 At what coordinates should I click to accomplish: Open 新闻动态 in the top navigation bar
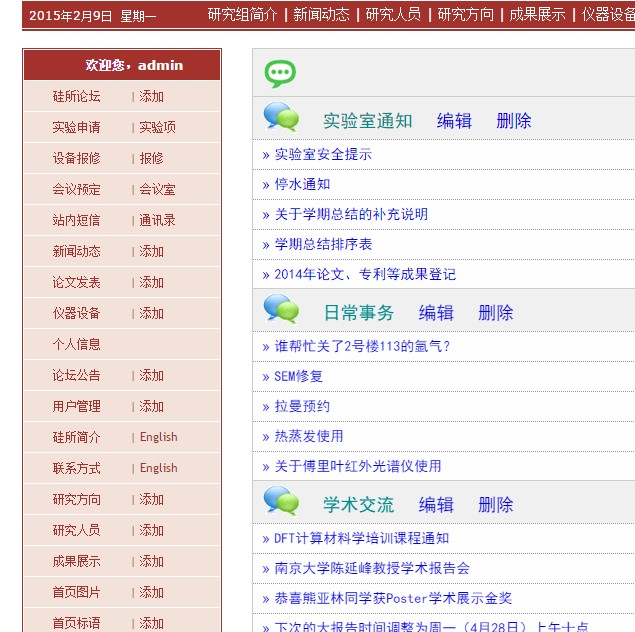[x=322, y=15]
